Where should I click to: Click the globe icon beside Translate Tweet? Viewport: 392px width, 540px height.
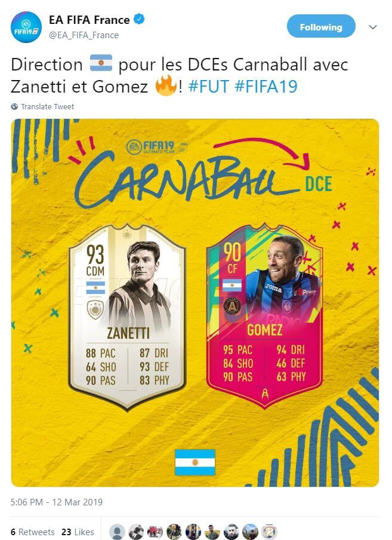(14, 107)
